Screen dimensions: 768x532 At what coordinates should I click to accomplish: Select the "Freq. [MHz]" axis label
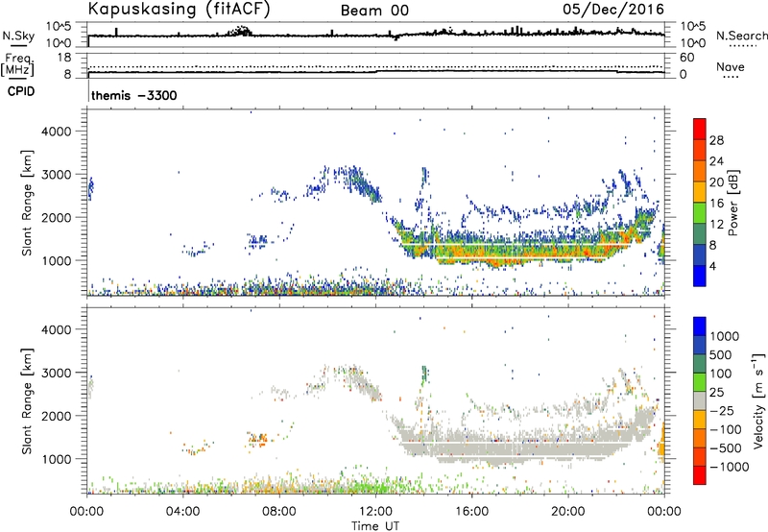18,64
